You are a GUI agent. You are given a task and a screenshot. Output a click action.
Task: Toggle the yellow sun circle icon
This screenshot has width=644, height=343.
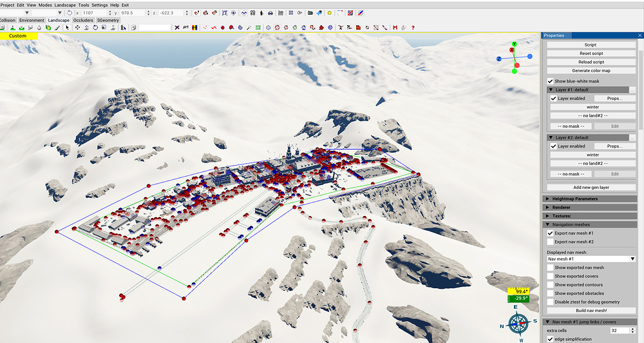[329, 13]
